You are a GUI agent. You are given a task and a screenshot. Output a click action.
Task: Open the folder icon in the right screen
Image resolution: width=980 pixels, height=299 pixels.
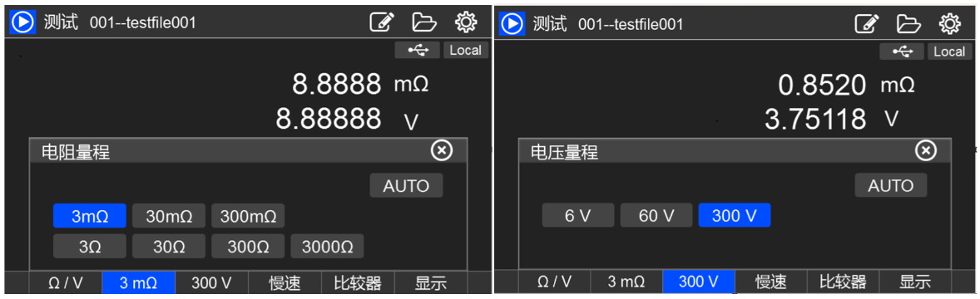tap(908, 23)
